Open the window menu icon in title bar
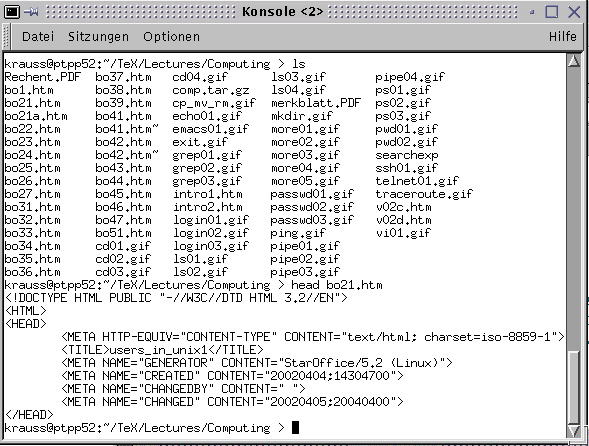Image resolution: width=589 pixels, height=446 pixels. click(x=12, y=12)
